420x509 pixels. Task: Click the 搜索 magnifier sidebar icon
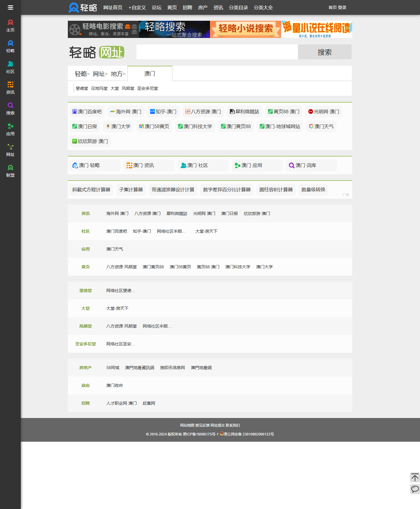[x=10, y=108]
